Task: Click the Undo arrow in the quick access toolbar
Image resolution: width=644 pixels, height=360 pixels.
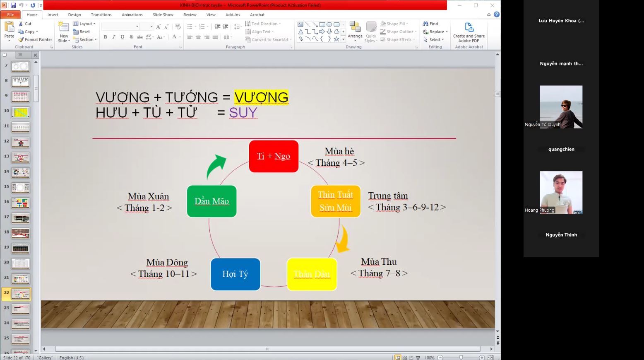Action: 21,5
